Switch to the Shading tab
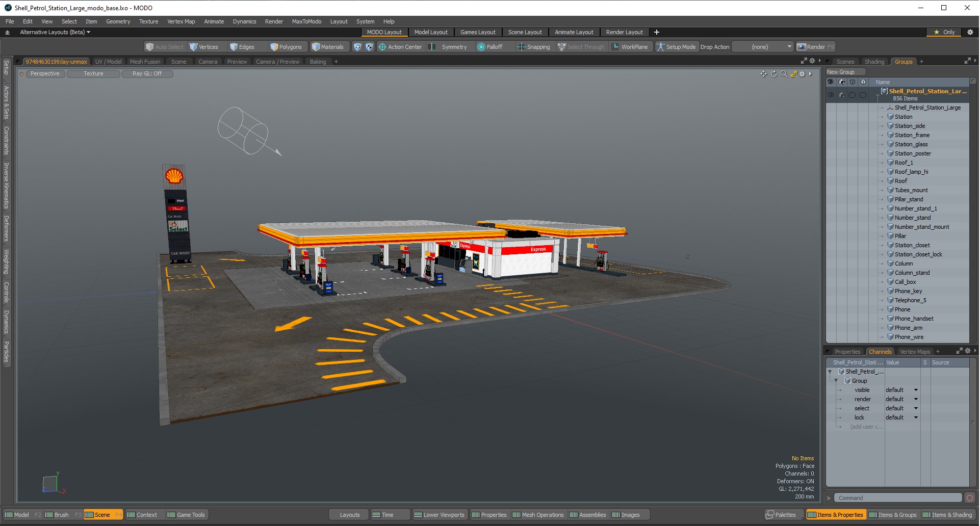 874,62
